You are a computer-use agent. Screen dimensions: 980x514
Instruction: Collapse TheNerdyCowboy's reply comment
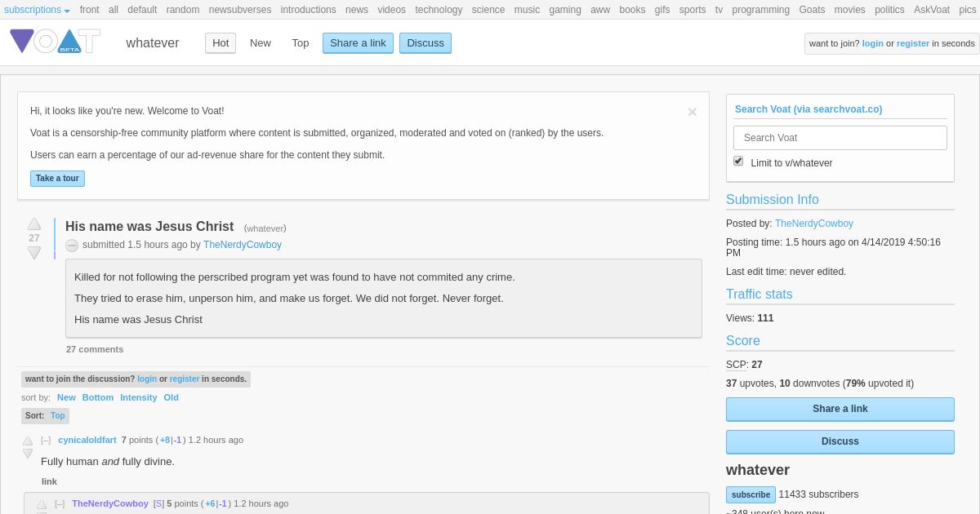point(60,503)
